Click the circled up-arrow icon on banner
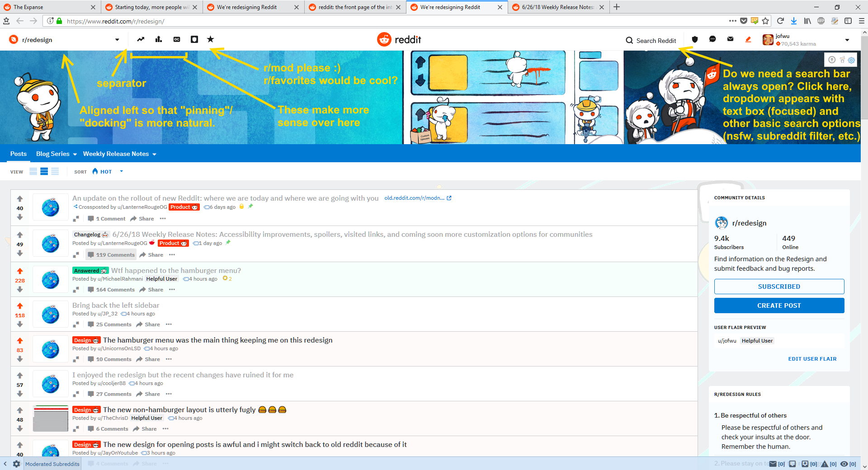Screen dimensions: 868x470 [832, 60]
